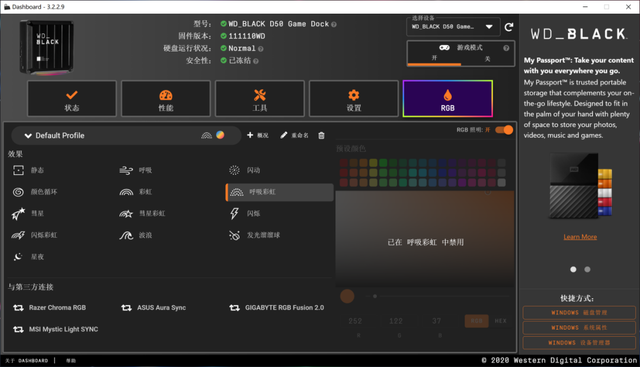Viewport: 640px width, 367px height.
Task: Rename the profile using the pencil 重命名 button
Action: [294, 135]
